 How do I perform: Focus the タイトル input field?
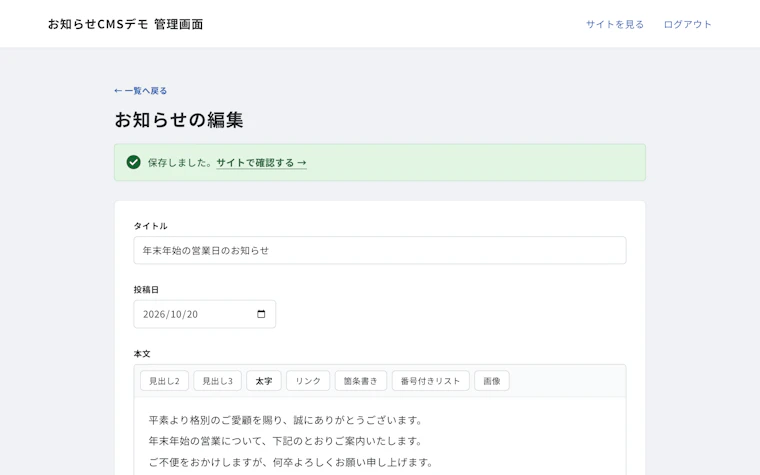point(380,250)
